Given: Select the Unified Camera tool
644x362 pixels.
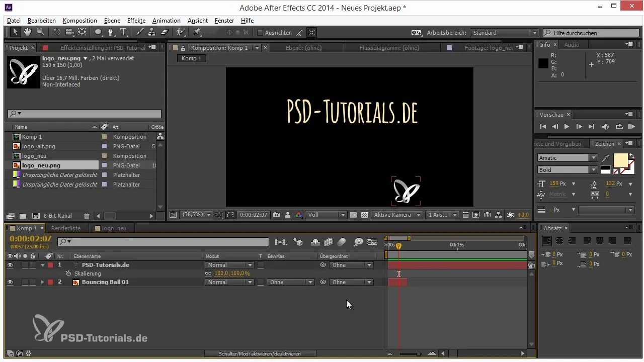Looking at the screenshot, I should pyautogui.click(x=69, y=32).
